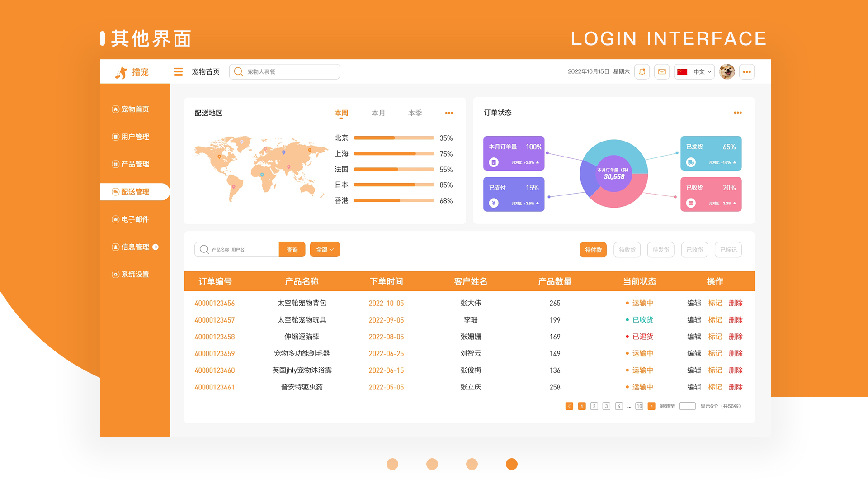Open the mail envelope icon
The height and width of the screenshot is (489, 868).
662,72
